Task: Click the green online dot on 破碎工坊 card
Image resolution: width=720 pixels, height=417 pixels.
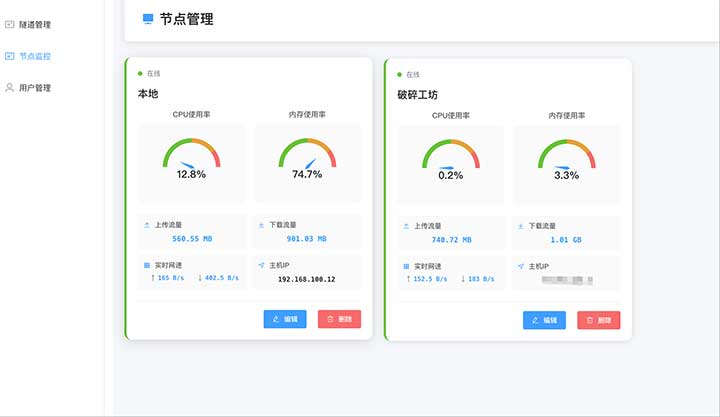Action: click(x=399, y=74)
